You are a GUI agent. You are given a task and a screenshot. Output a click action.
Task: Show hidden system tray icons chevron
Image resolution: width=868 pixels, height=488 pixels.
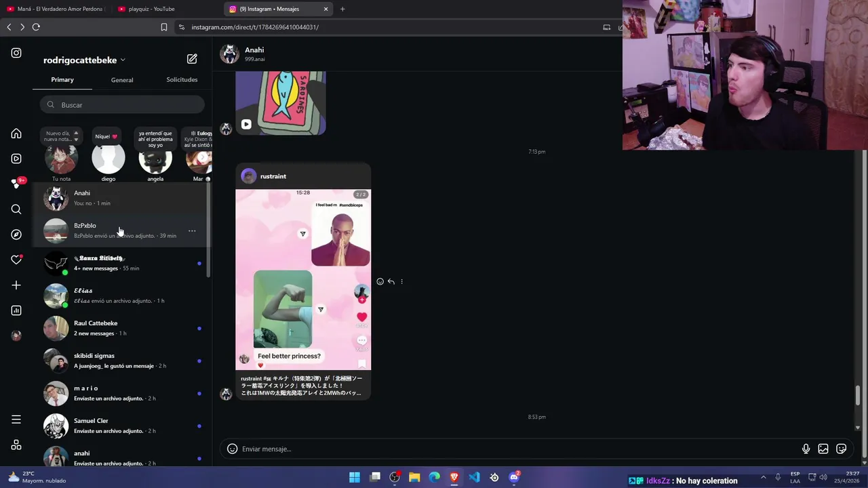(x=763, y=477)
